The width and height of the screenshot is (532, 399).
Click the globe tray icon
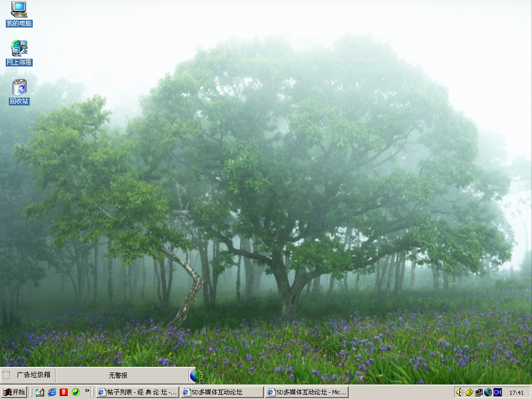pyautogui.click(x=488, y=393)
